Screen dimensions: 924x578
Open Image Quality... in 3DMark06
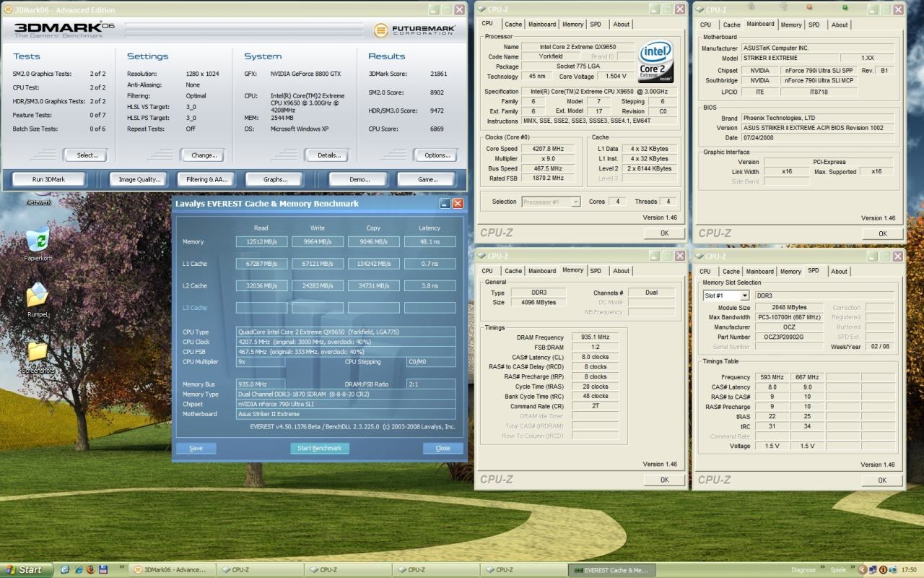pos(139,179)
